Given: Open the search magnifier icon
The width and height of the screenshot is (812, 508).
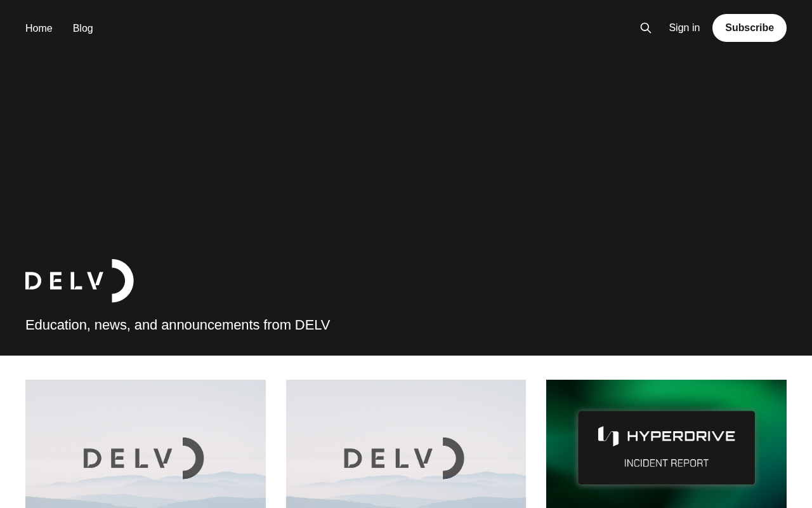Looking at the screenshot, I should [646, 28].
